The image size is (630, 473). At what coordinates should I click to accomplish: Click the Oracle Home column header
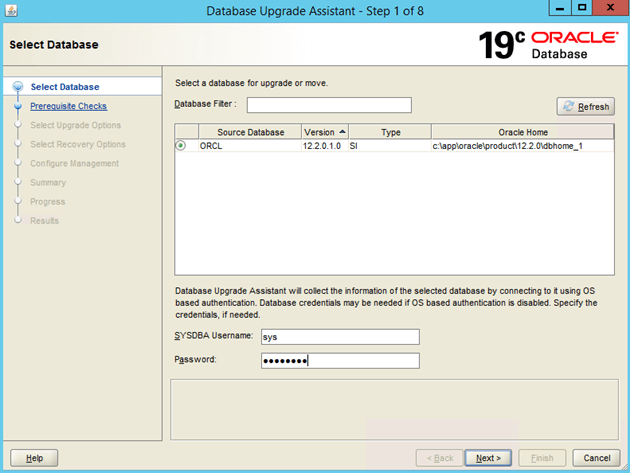(522, 132)
